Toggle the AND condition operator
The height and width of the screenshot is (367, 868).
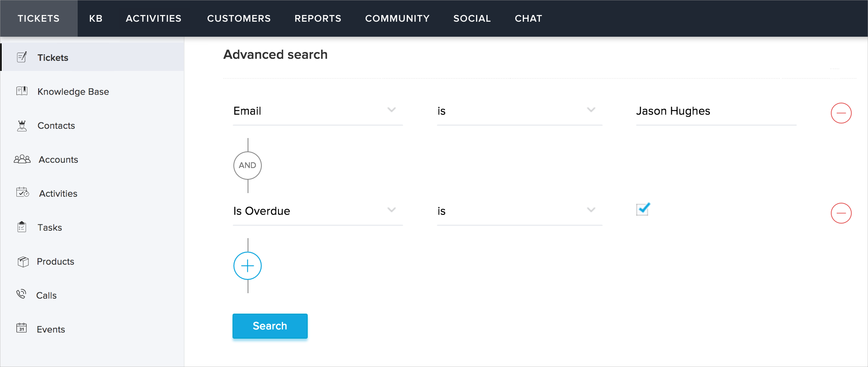coord(248,166)
